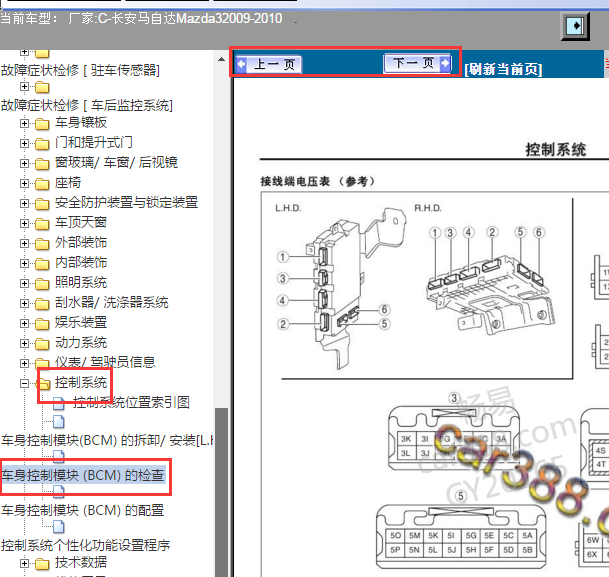Open 控制系统个性化功能设置程序 page

(x=85, y=545)
